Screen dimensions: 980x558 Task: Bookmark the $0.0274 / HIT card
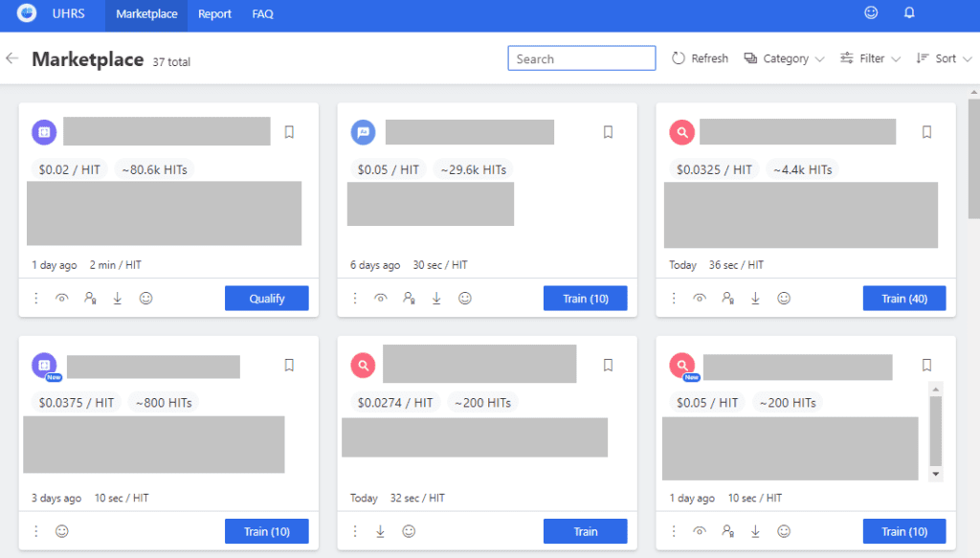tap(608, 365)
